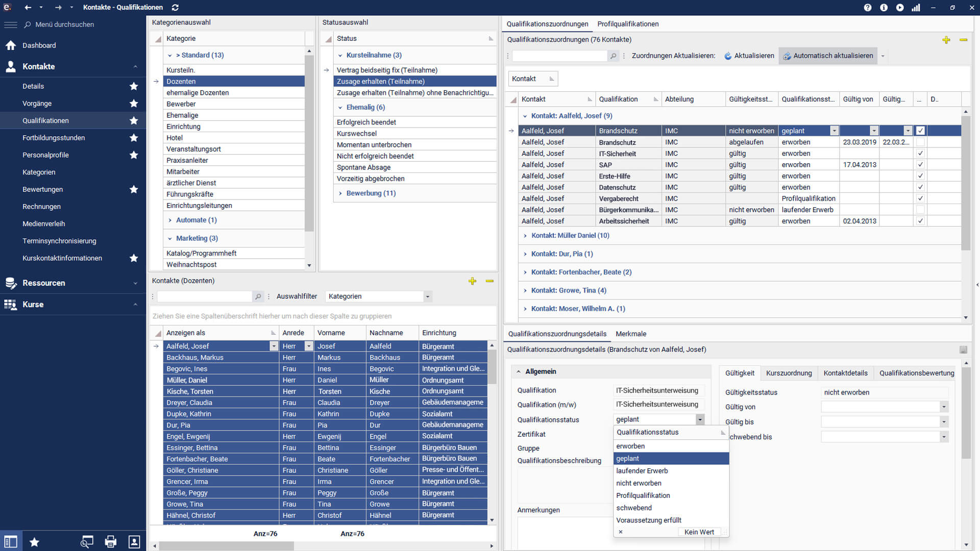Collapse the Standard (13) category group

tap(170, 55)
